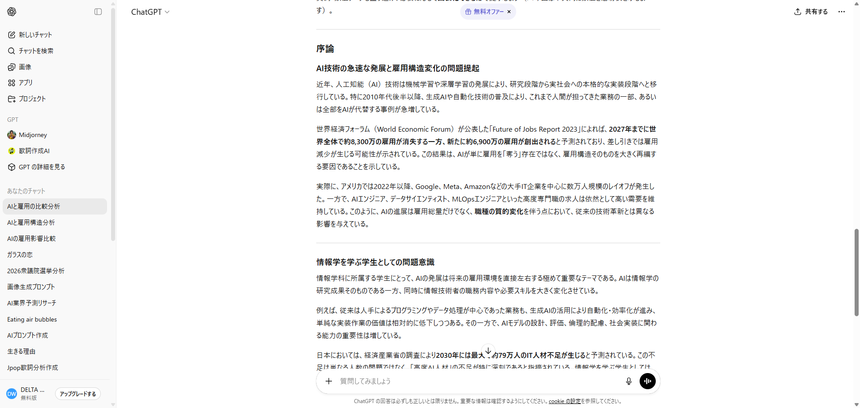Open the アプリ apps page

point(25,83)
